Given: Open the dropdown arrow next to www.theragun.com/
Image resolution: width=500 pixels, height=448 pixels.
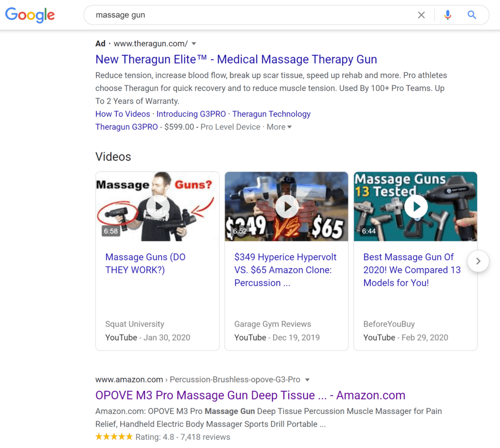Looking at the screenshot, I should [194, 43].
